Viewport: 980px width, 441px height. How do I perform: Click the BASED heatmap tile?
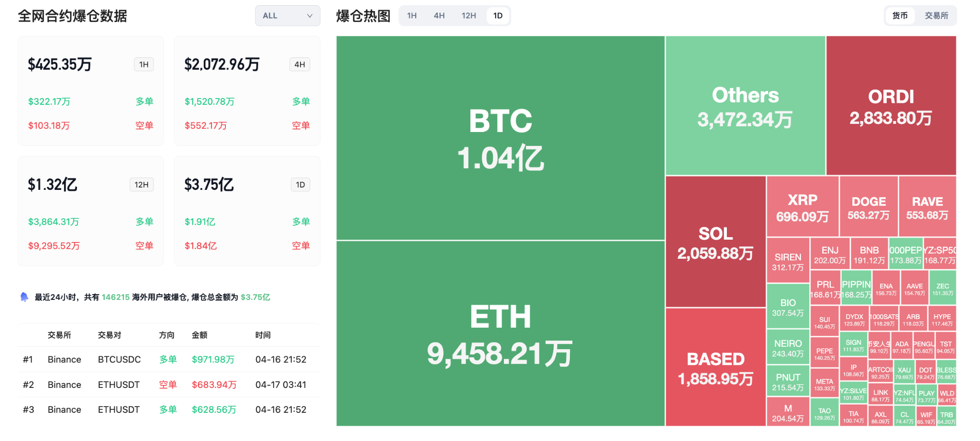(x=715, y=367)
